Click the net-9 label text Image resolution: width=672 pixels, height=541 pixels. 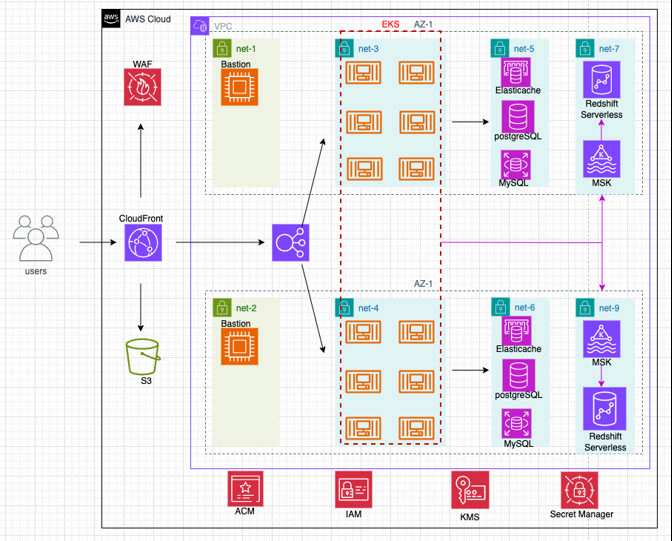click(609, 308)
